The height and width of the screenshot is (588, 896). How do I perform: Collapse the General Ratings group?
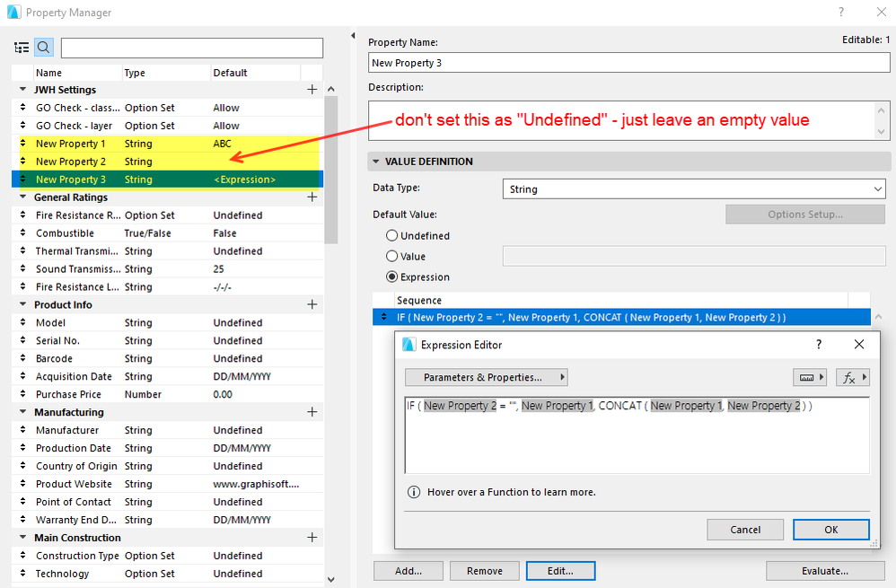(22, 197)
